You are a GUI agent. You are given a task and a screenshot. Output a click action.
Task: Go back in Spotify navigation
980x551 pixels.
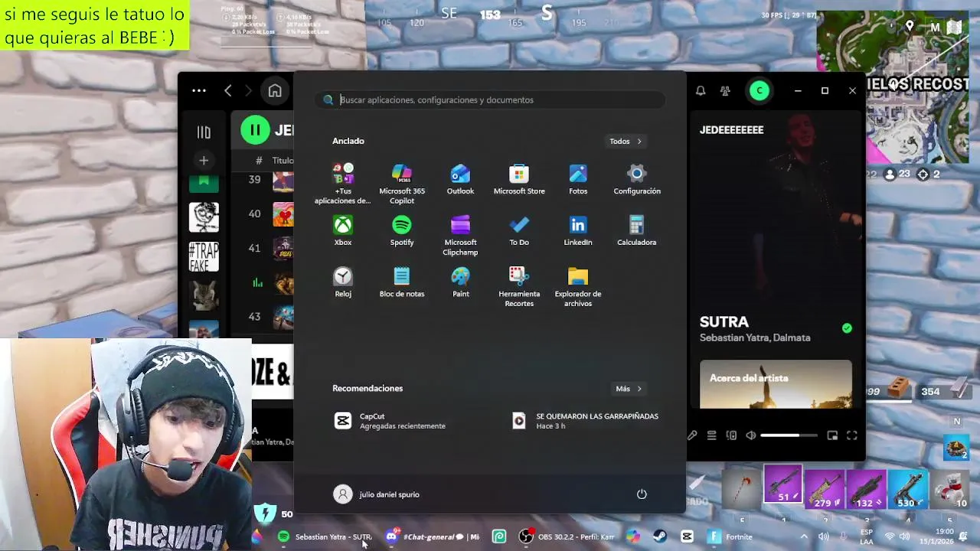point(228,91)
